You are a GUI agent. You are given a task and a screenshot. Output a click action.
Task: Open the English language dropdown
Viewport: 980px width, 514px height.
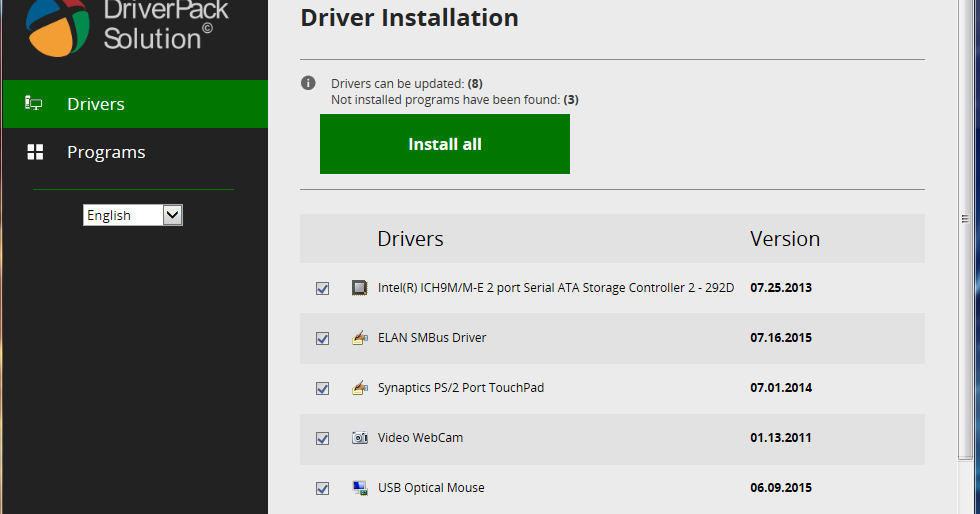pyautogui.click(x=133, y=215)
